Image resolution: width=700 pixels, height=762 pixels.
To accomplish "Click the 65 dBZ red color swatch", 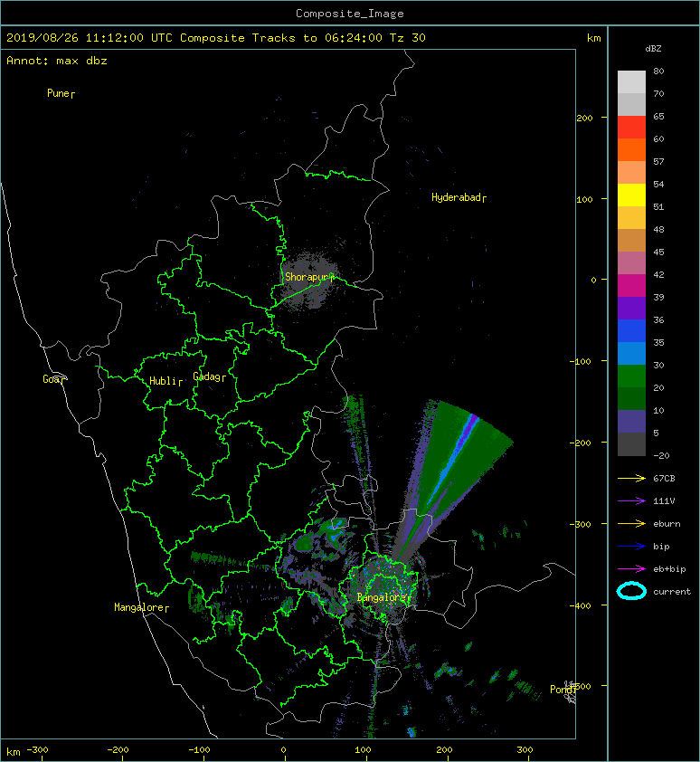I will 631,128.
